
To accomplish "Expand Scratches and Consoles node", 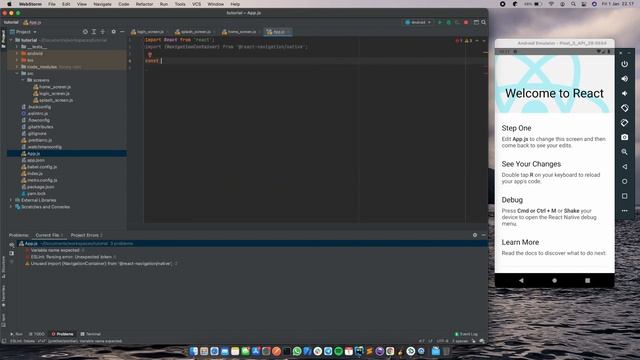I will (x=11, y=207).
